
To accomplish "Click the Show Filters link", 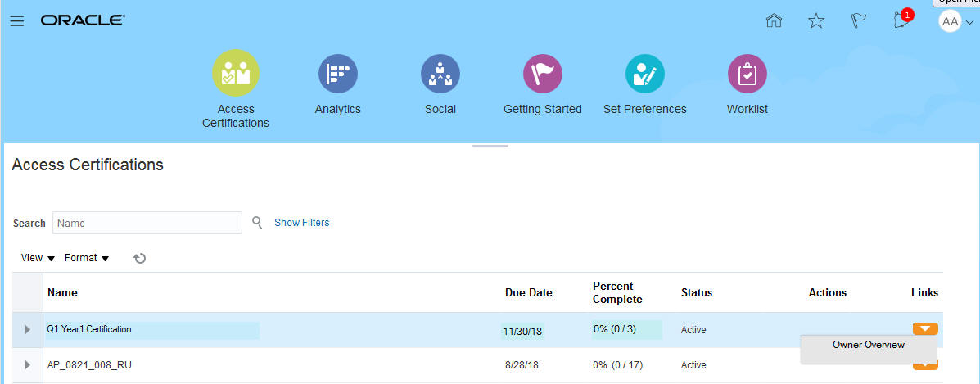I will click(301, 223).
